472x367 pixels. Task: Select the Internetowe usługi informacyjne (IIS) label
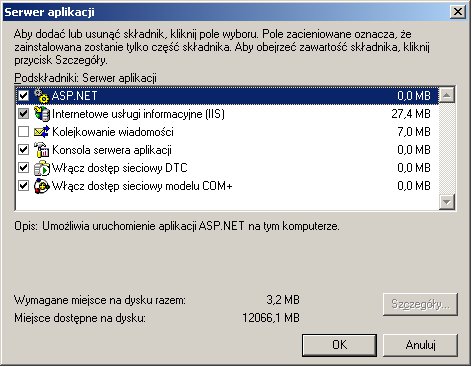coord(138,114)
